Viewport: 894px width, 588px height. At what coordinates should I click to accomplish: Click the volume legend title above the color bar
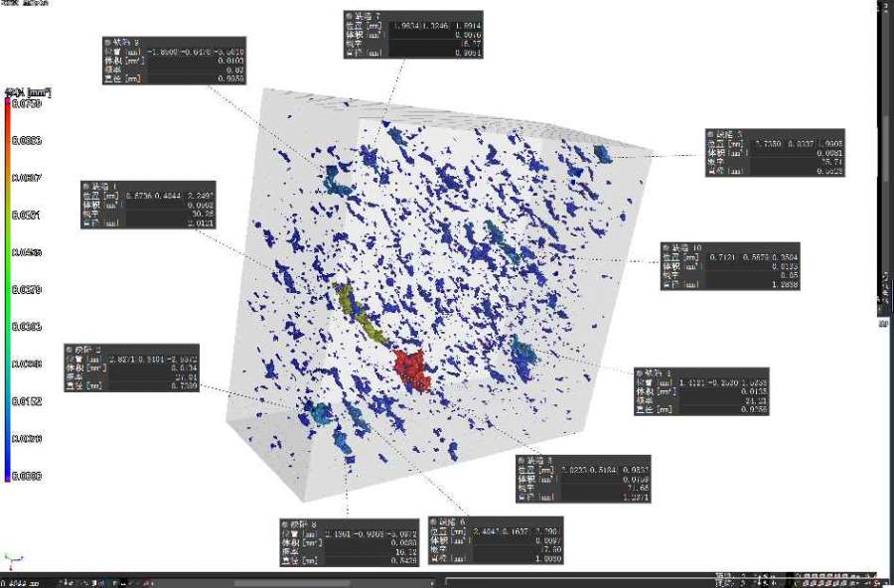click(x=27, y=92)
